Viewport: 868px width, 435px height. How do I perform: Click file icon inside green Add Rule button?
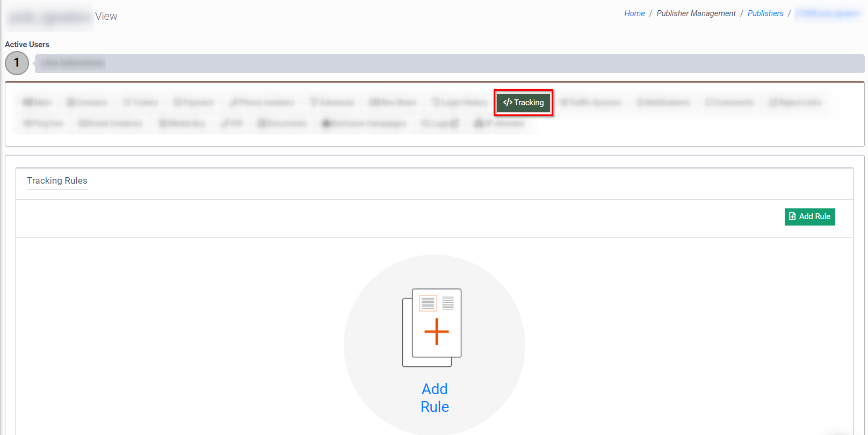tap(792, 216)
